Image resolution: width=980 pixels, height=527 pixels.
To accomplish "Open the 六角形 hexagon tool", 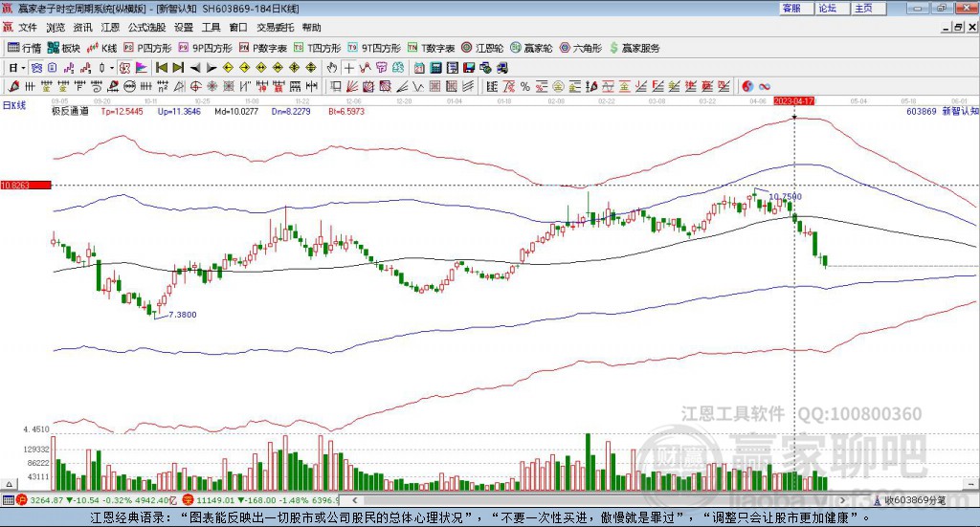I will (581, 48).
